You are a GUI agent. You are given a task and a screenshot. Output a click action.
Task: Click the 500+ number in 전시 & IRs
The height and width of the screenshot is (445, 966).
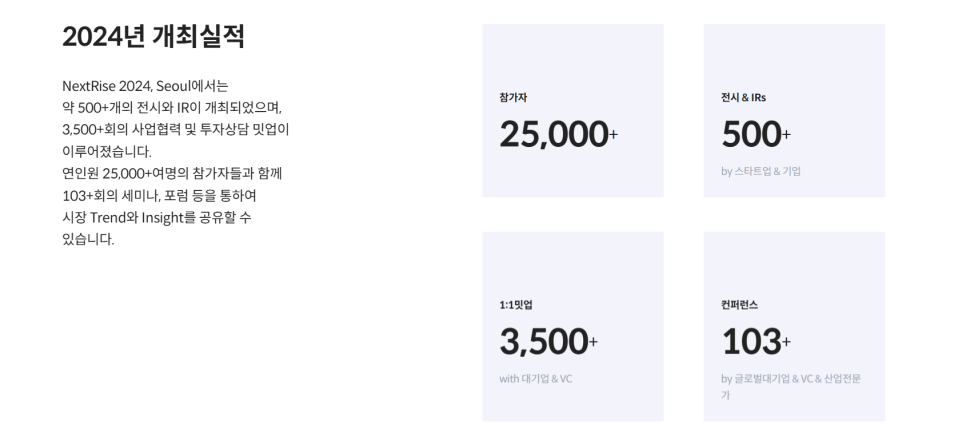coord(756,134)
